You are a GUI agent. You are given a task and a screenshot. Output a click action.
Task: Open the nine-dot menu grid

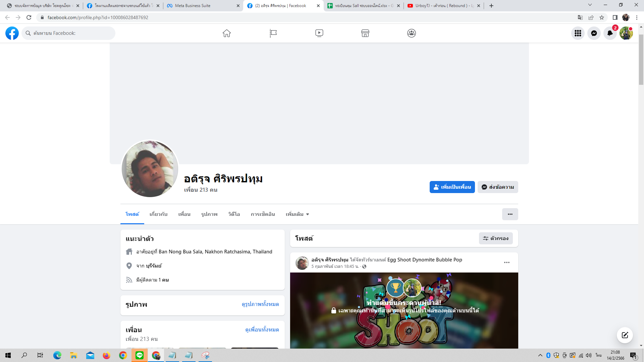578,33
